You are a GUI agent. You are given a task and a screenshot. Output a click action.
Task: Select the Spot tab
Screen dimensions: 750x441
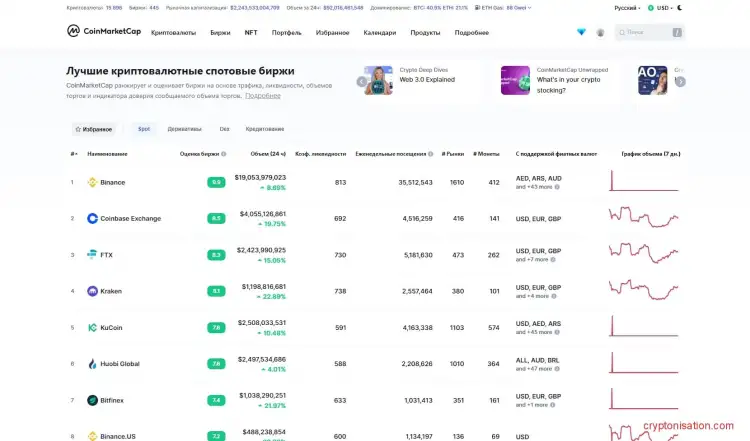(x=144, y=129)
